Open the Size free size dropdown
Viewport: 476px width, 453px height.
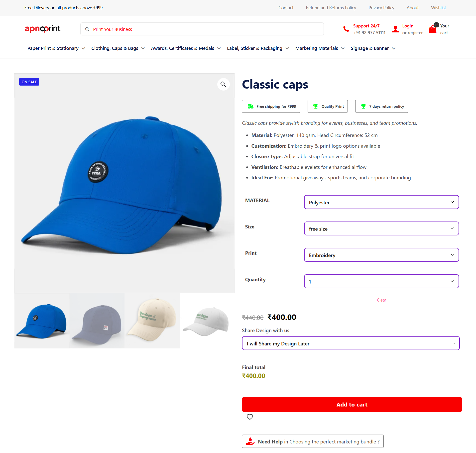pos(381,229)
